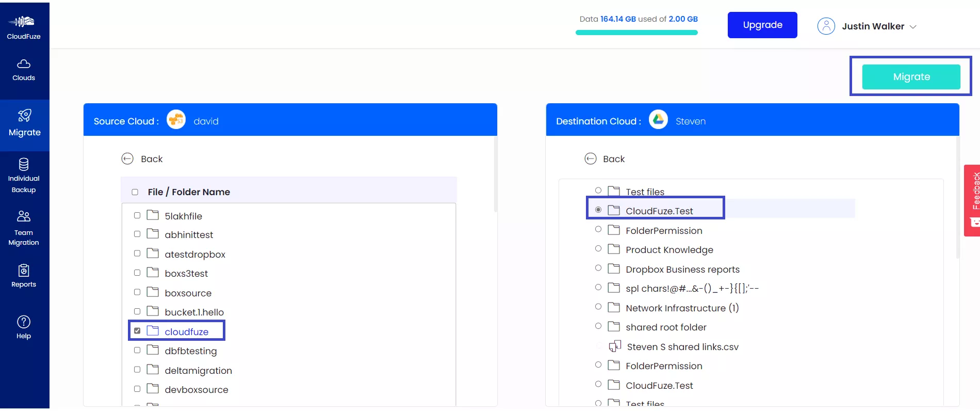Go to Team Migration in sidebar
The width and height of the screenshot is (980, 411).
point(24,228)
